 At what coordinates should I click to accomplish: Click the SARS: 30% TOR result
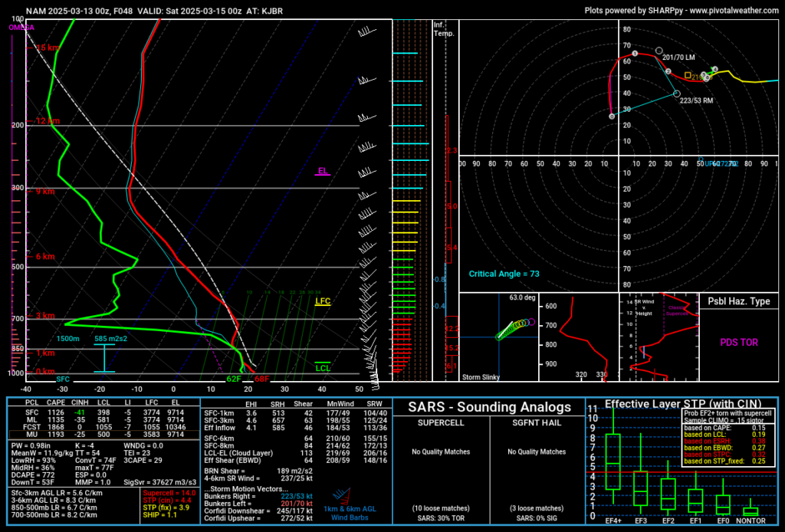(x=441, y=518)
